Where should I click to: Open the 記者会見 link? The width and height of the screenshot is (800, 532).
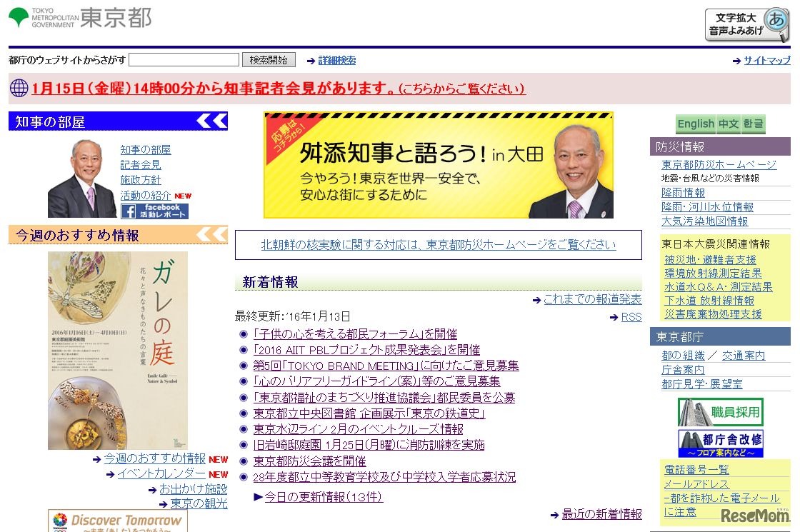click(x=140, y=165)
